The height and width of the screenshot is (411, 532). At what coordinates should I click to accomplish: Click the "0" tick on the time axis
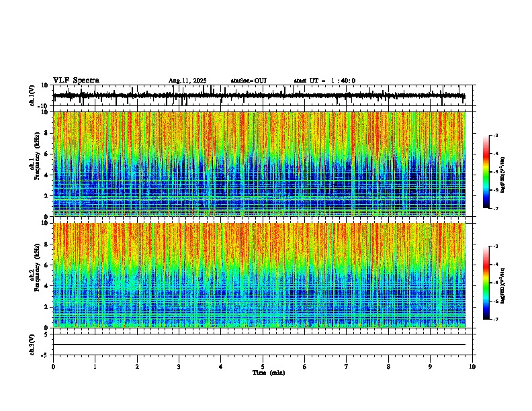click(53, 367)
